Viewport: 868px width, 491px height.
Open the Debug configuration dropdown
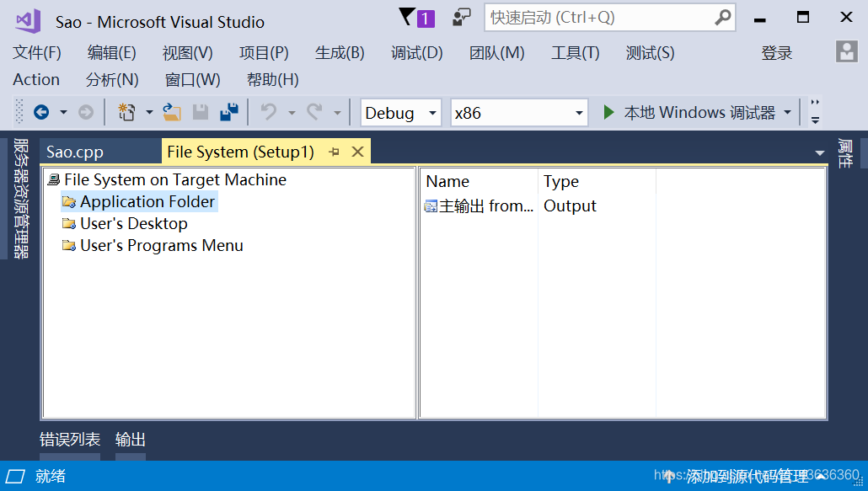pyautogui.click(x=401, y=113)
